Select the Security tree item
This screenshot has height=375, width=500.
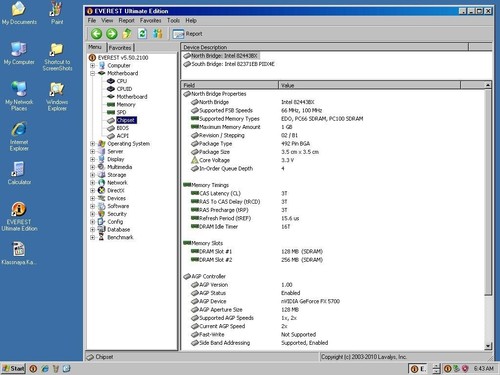pos(117,214)
